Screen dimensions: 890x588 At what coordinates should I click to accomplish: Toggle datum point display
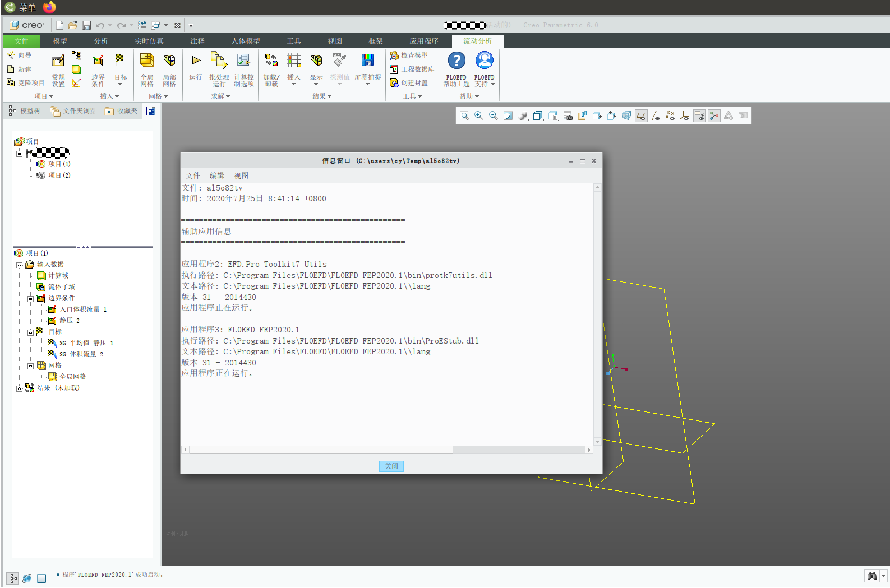click(x=670, y=115)
